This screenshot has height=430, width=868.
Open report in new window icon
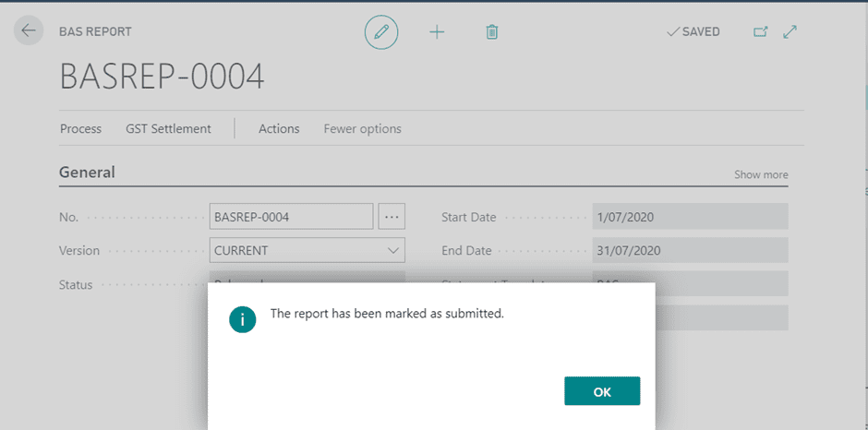coord(761,31)
